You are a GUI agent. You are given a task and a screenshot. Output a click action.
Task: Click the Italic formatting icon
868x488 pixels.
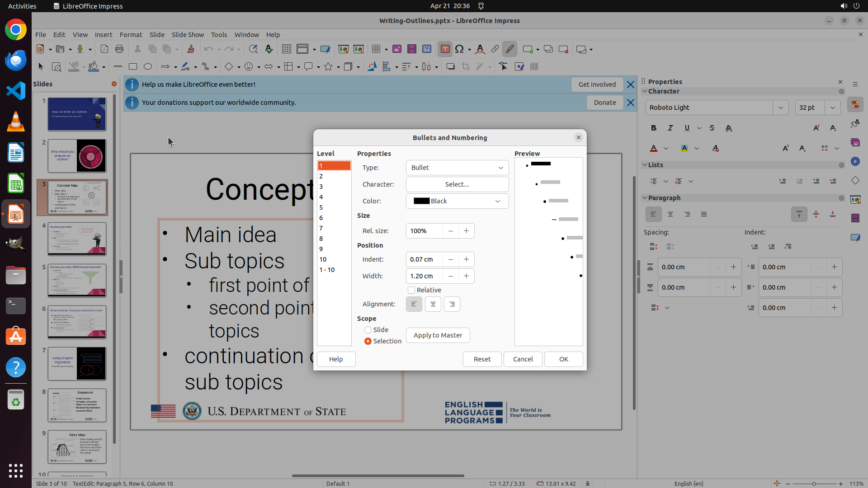pyautogui.click(x=670, y=128)
